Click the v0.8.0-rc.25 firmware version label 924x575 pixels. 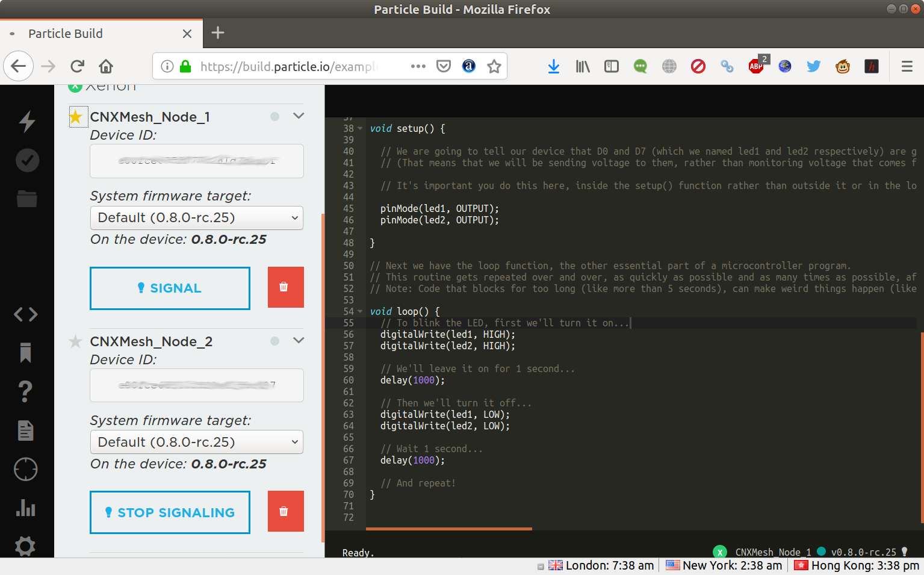tap(863, 552)
